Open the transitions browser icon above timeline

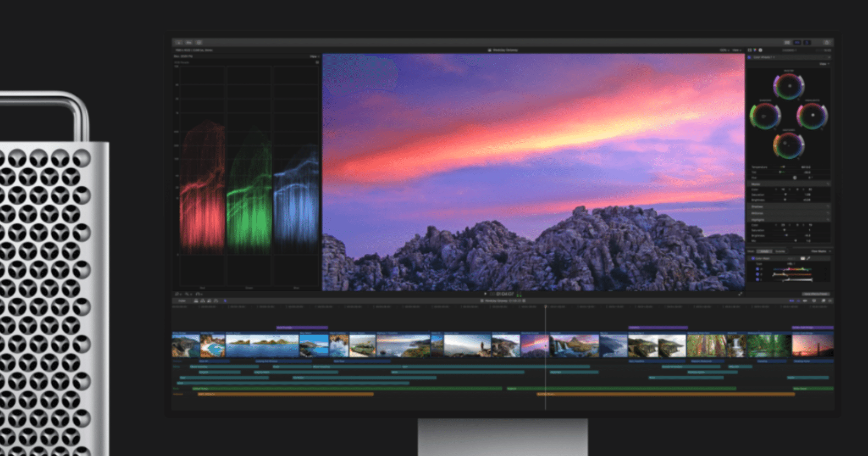click(x=830, y=301)
